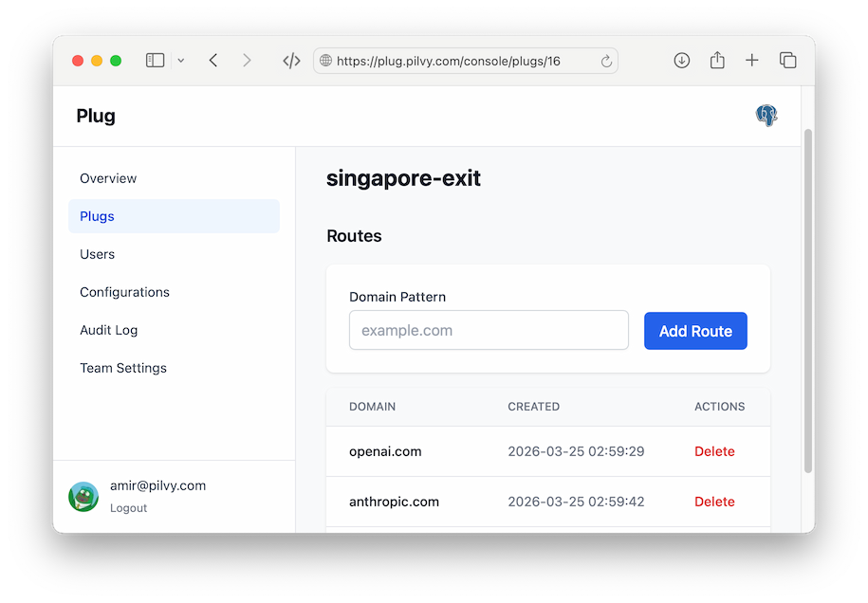Click the Add Route button
This screenshot has height=603, width=868.
point(695,330)
